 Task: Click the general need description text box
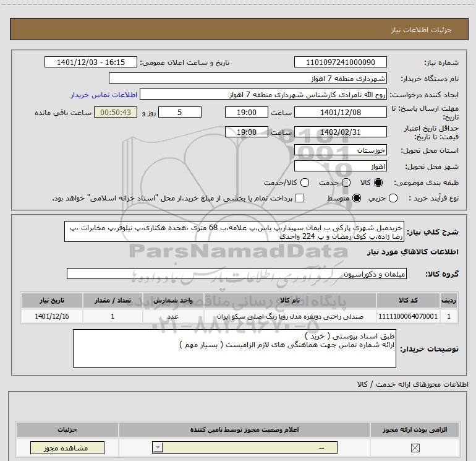pyautogui.click(x=234, y=231)
